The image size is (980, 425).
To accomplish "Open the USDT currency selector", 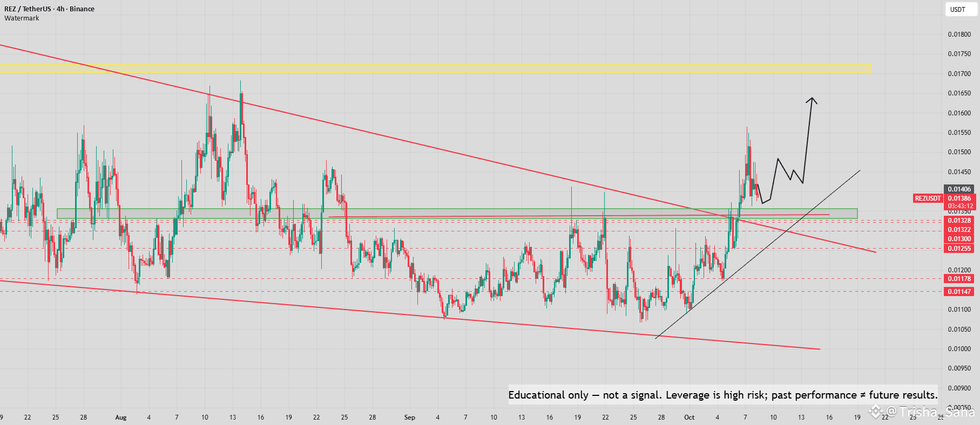I will [958, 9].
